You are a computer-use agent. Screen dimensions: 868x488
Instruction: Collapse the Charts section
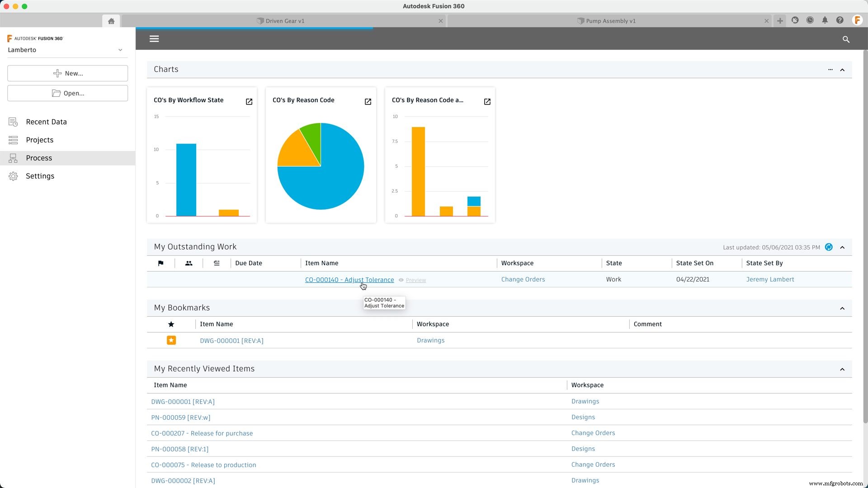click(842, 70)
